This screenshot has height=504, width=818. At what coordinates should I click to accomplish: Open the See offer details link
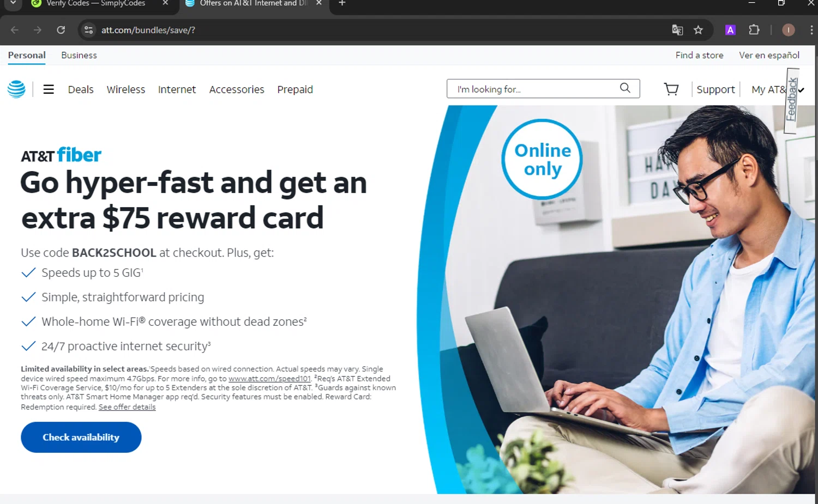click(127, 407)
